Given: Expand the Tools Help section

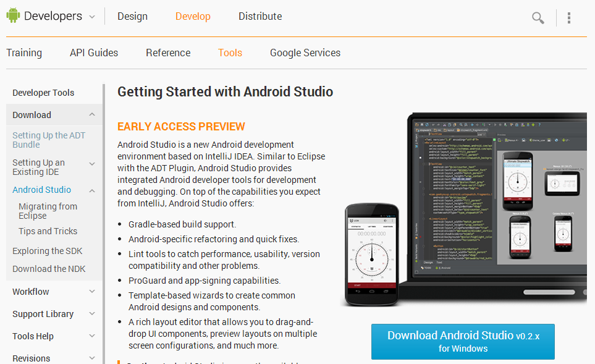Looking at the screenshot, I should click(91, 336).
